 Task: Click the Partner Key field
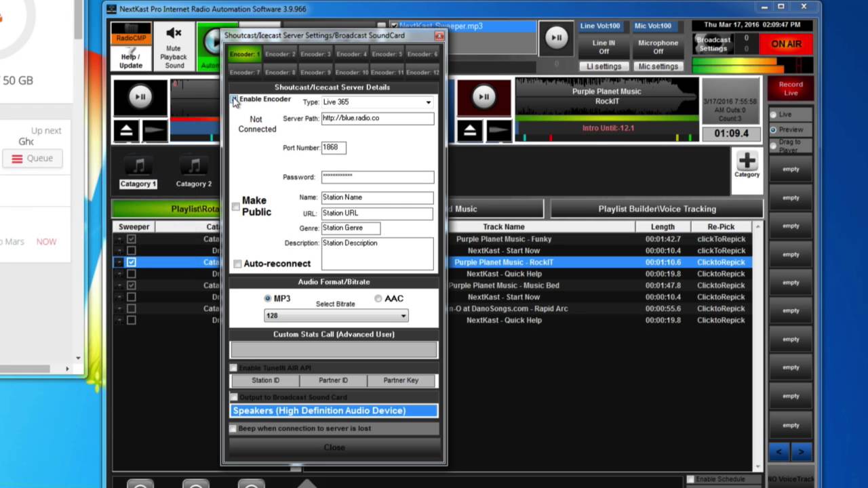401,381
